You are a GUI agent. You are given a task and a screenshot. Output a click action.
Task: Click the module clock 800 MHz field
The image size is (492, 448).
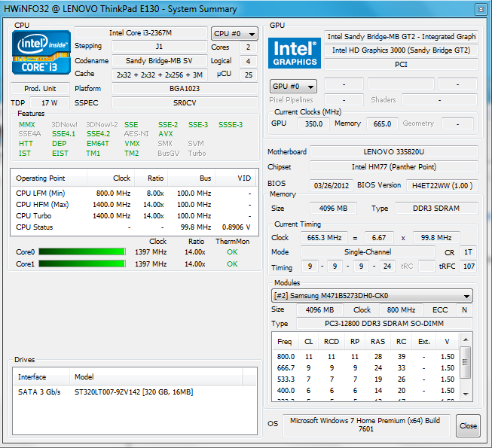pyautogui.click(x=401, y=309)
